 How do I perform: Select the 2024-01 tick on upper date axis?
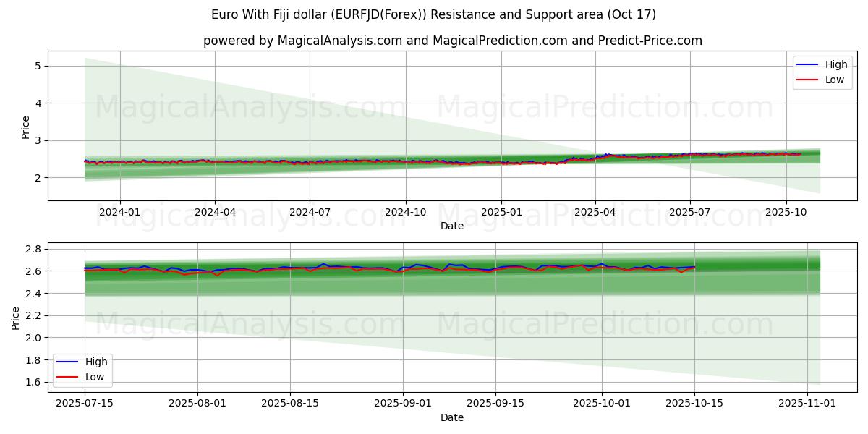[119, 212]
